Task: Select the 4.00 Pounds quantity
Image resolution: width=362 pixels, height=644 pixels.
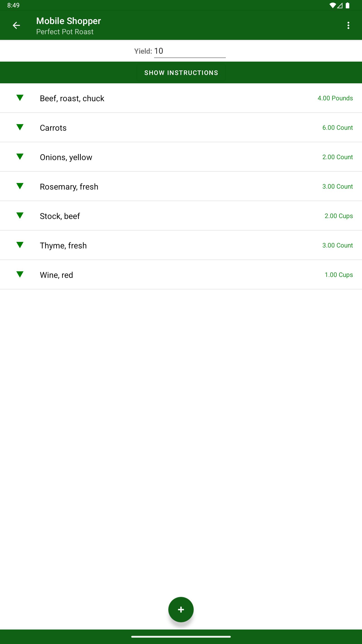Action: tap(335, 98)
